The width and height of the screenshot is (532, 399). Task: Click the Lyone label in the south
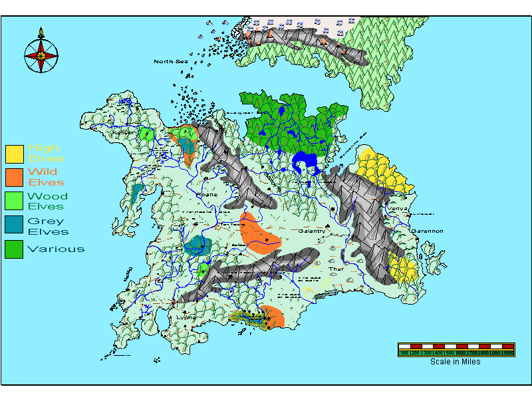click(x=186, y=318)
